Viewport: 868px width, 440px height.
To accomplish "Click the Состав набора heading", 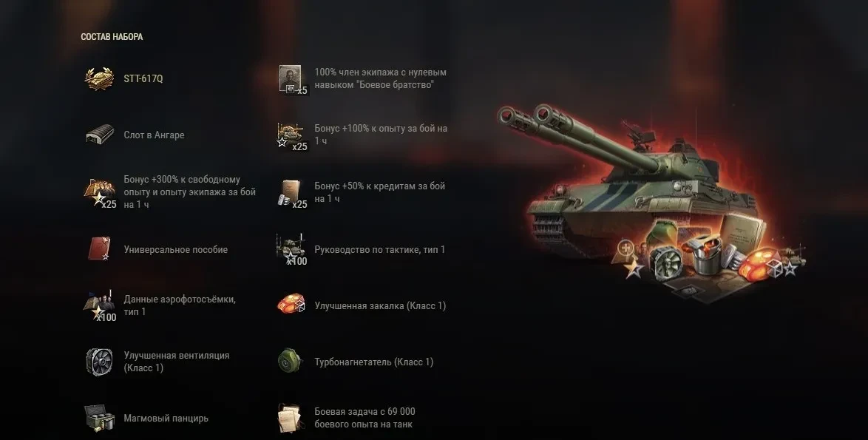I will 112,36.
